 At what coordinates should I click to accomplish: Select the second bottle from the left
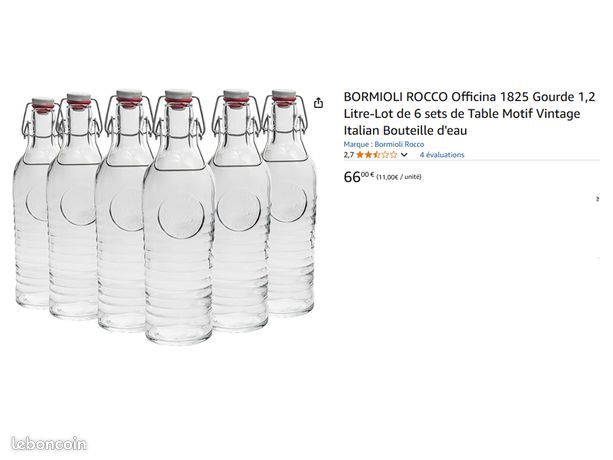tap(73, 207)
